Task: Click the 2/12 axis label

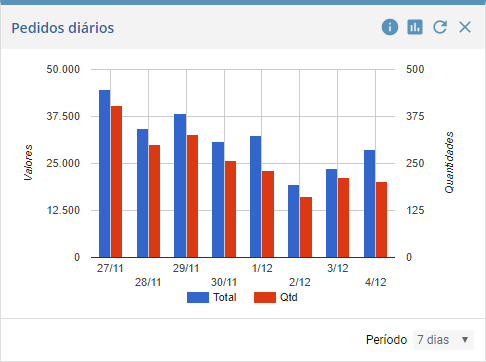Action: pos(300,282)
